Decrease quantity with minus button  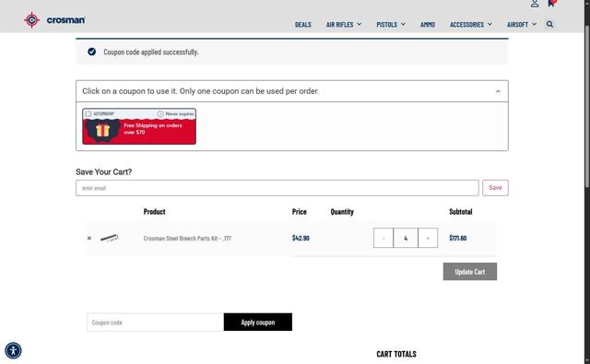tap(383, 238)
